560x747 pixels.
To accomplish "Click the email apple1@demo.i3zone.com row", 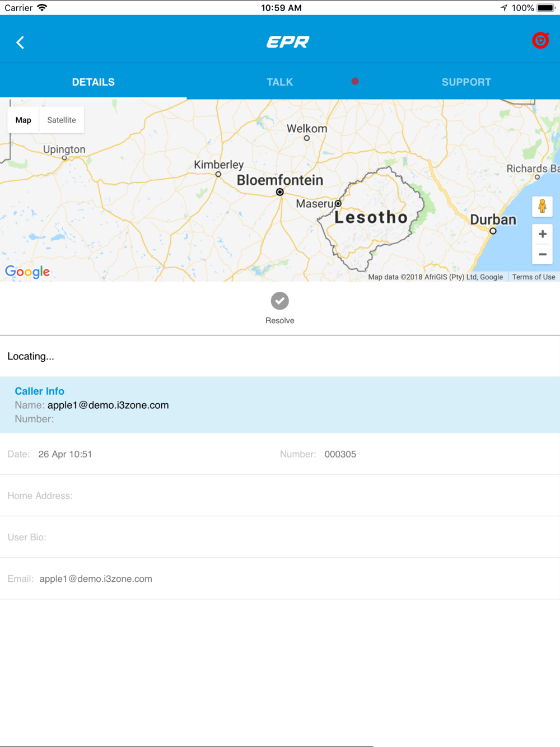I will (96, 578).
